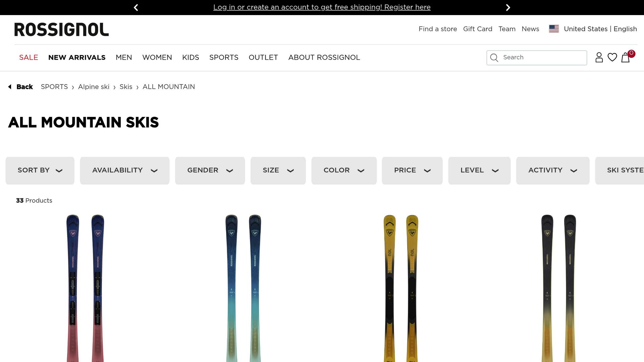
Task: Open the user account icon
Action: 599,58
